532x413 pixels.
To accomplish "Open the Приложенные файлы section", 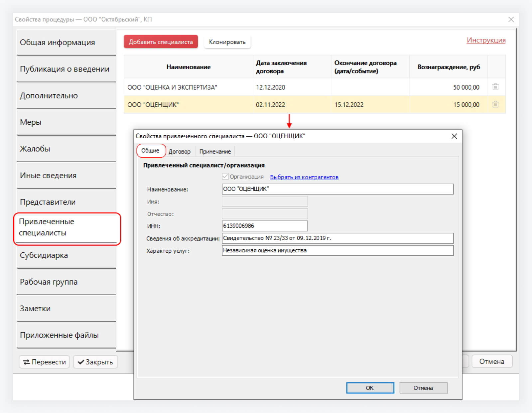I will pyautogui.click(x=66, y=335).
